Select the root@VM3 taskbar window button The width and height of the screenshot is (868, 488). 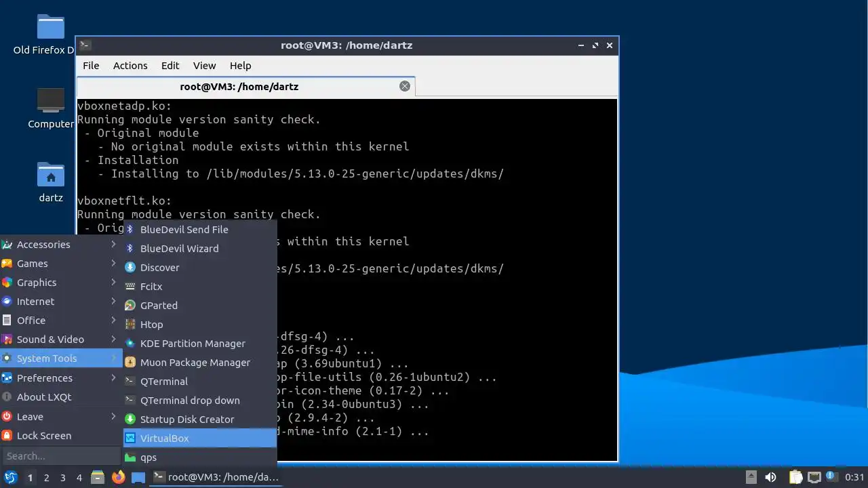pyautogui.click(x=217, y=477)
